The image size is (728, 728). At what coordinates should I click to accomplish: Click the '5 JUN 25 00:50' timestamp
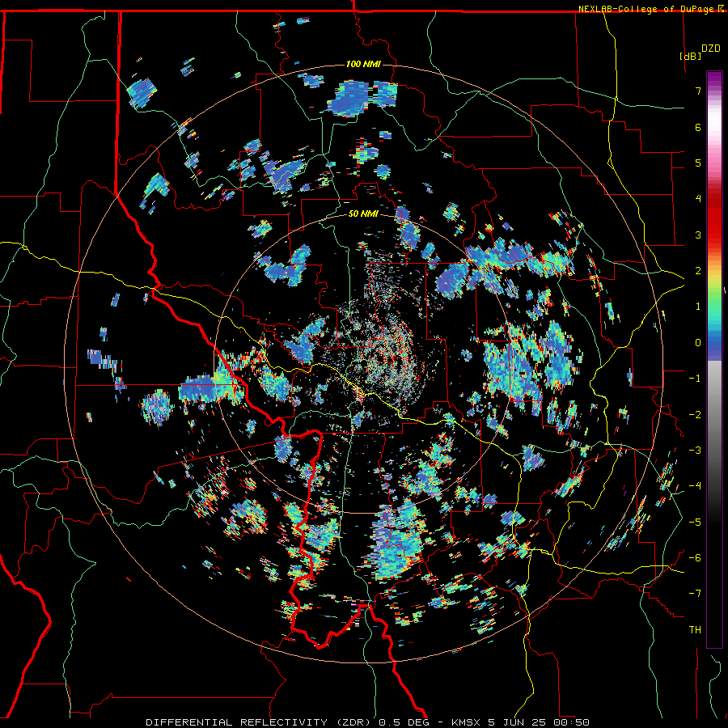pos(539,722)
